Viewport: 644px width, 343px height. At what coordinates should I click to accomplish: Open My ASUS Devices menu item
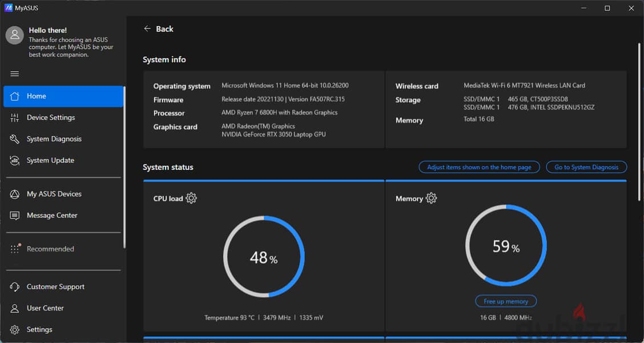point(63,194)
